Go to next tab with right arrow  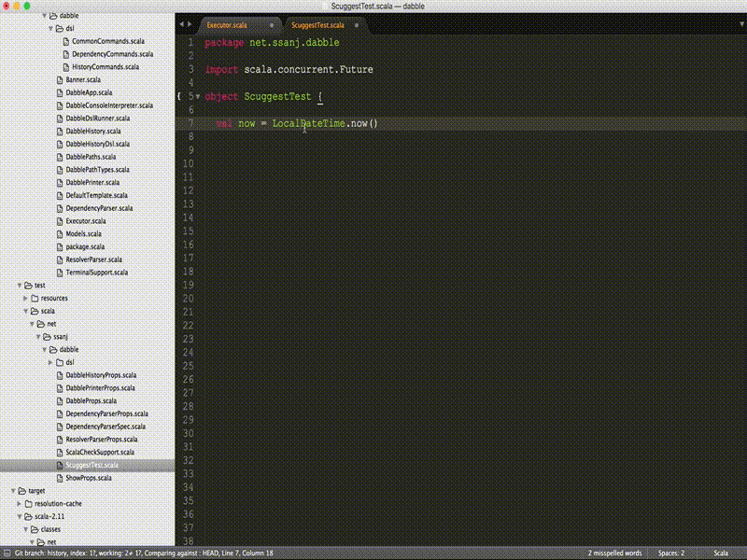point(190,24)
